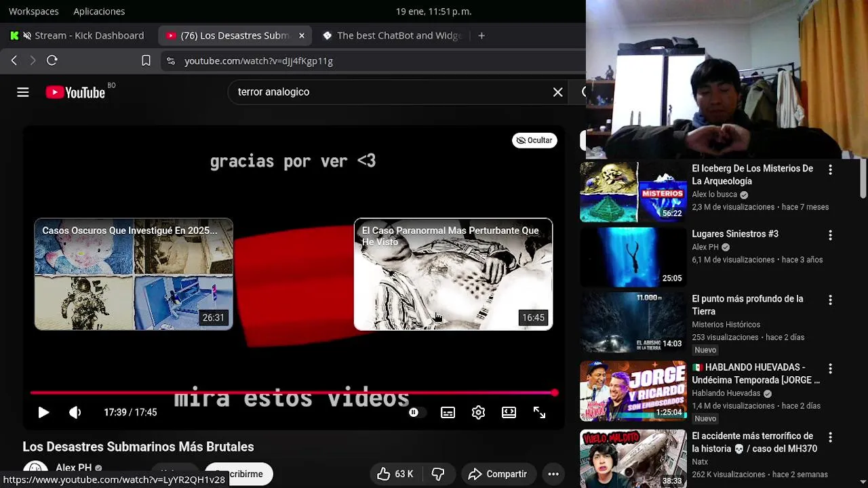Open thumbnail of 'El Iceberg De Los Misterios'
Image resolution: width=868 pixels, height=488 pixels.
coord(633,192)
